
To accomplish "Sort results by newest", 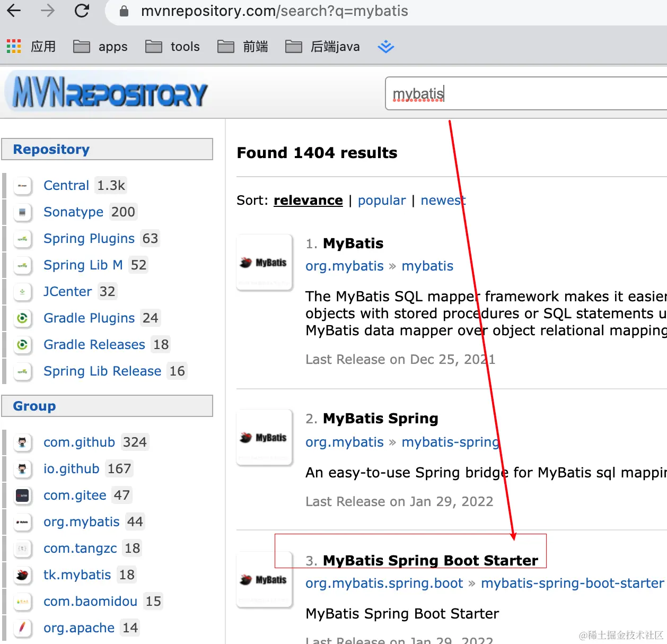I will 443,201.
